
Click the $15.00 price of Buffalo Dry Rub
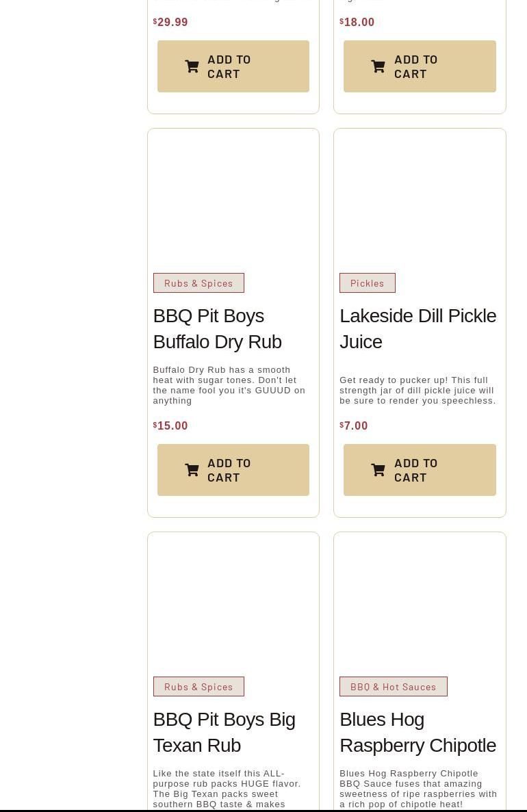pyautogui.click(x=172, y=425)
